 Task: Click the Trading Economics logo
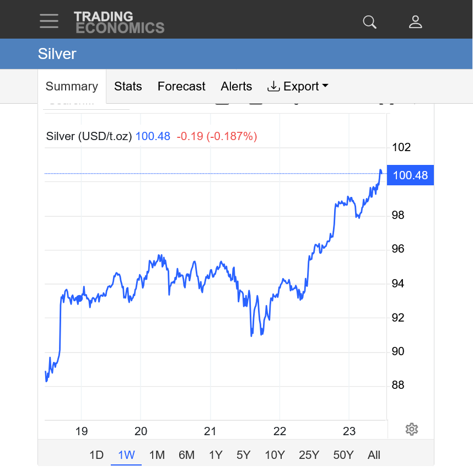pyautogui.click(x=119, y=22)
